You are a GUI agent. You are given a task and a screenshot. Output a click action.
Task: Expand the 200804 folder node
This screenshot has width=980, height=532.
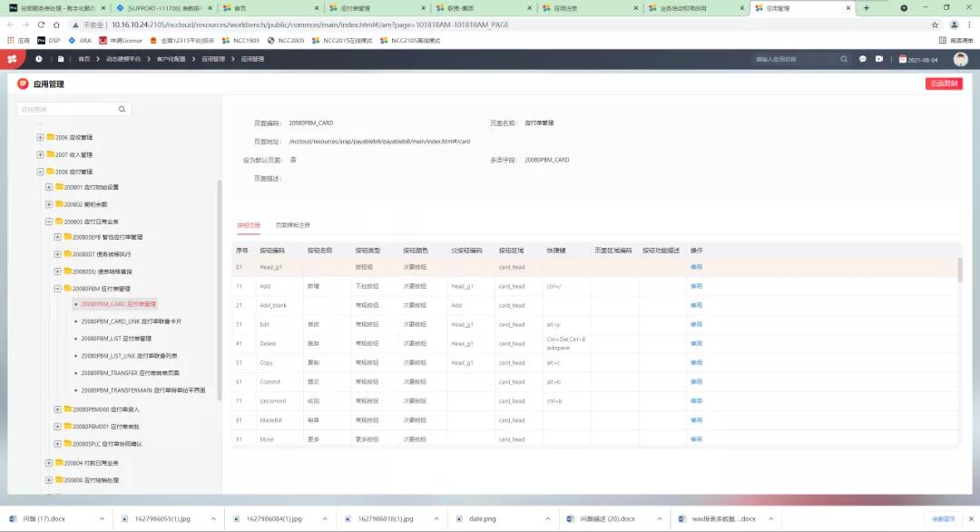point(49,462)
